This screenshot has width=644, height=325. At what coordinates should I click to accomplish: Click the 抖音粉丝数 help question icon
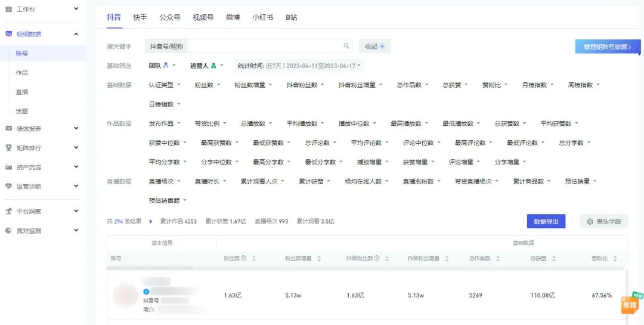(377, 258)
